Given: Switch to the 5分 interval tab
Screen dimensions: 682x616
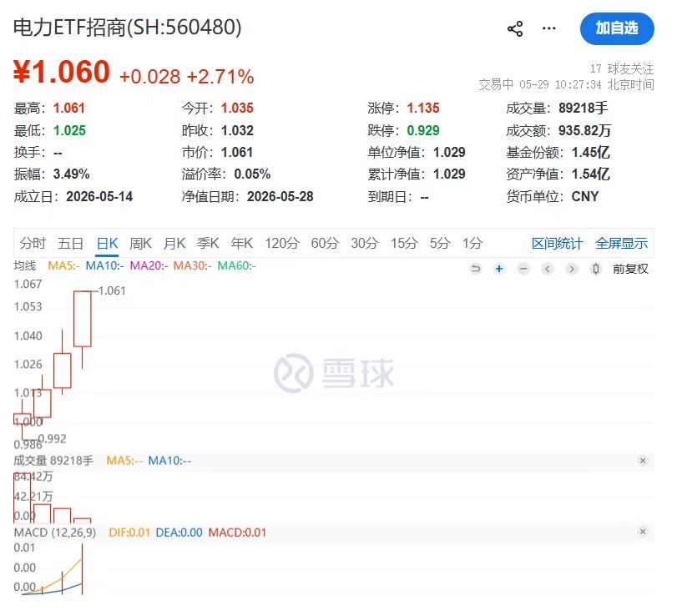Looking at the screenshot, I should (x=440, y=243).
